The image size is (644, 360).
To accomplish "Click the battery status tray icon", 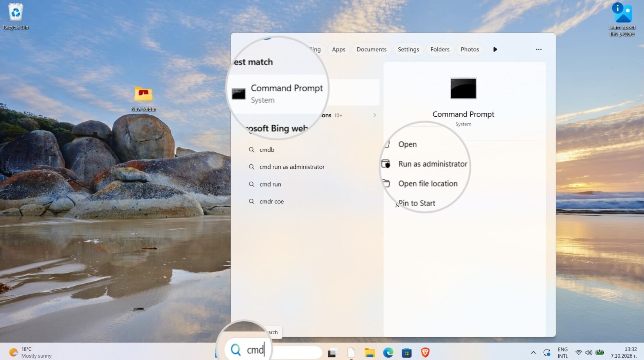I will pyautogui.click(x=600, y=353).
